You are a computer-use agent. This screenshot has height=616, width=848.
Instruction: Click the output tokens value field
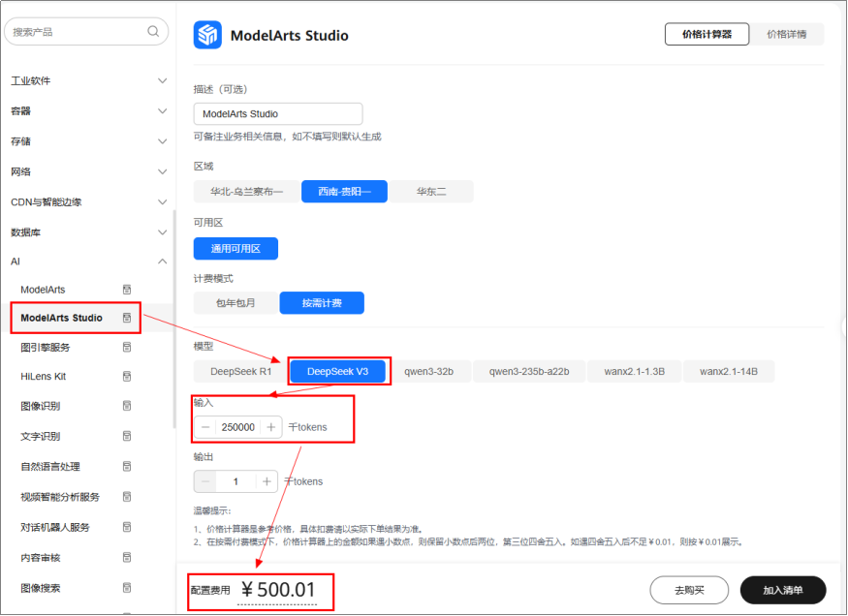[x=236, y=481]
